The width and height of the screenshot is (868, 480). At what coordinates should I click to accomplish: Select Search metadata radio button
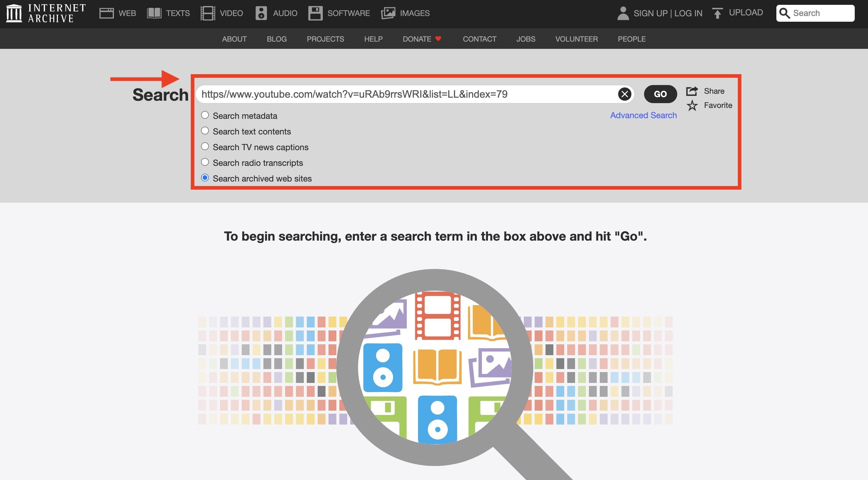205,115
